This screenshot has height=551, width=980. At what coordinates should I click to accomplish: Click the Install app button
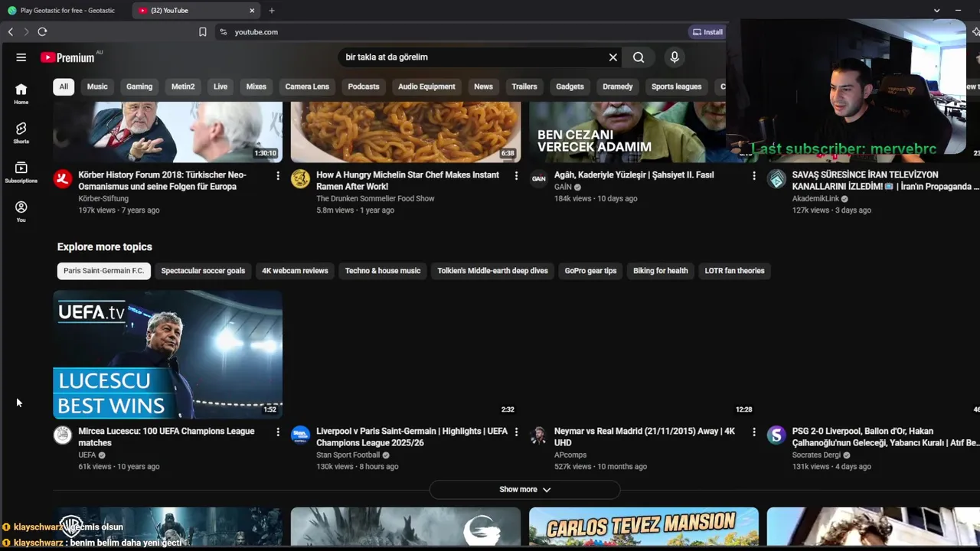click(x=707, y=32)
